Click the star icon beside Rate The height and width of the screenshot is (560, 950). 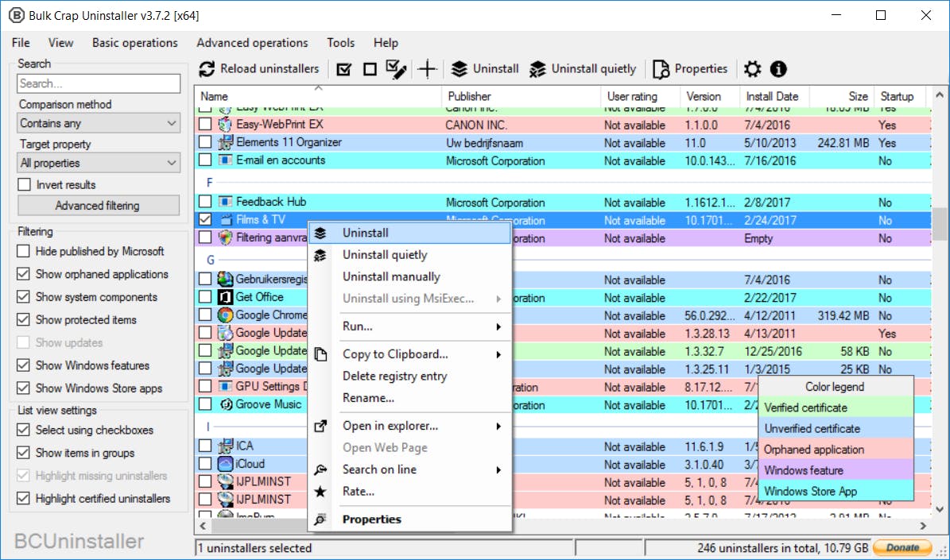[x=320, y=492]
